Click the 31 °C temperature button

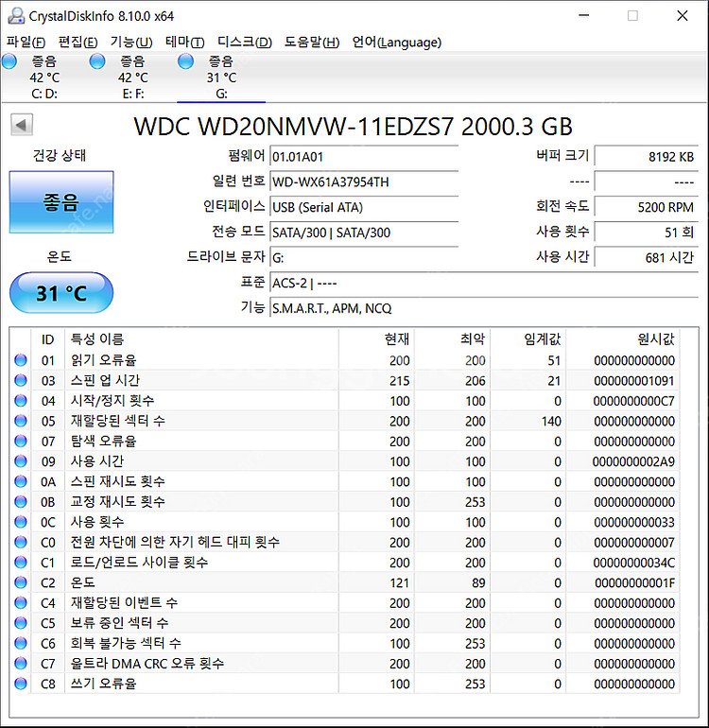pos(61,293)
